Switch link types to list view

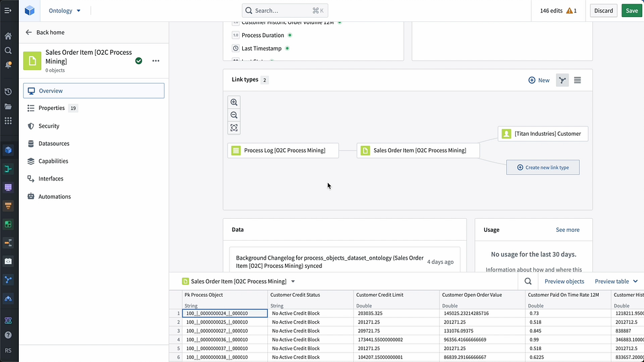pyautogui.click(x=577, y=80)
